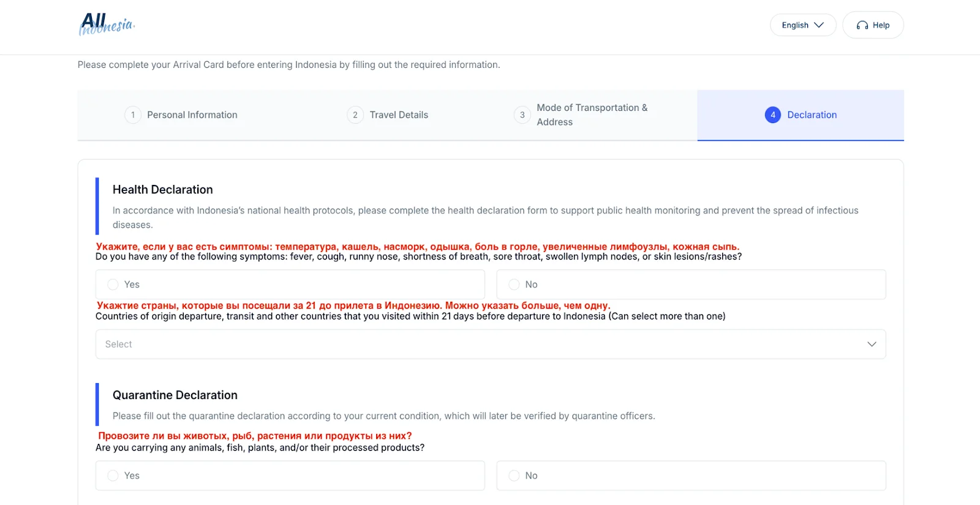Viewport: 980px width, 505px height.
Task: Click the Quarantine Declaration heading
Action: click(x=175, y=395)
